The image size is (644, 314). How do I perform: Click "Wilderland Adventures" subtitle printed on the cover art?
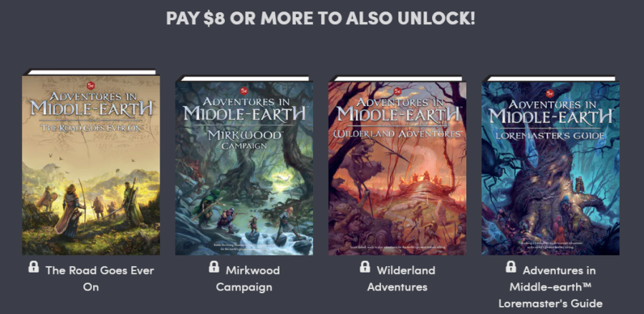coord(397,134)
